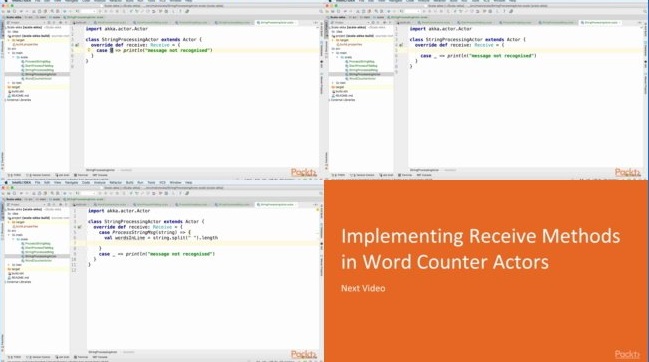Toggle Project tool window strip in lower IDE

(2, 209)
